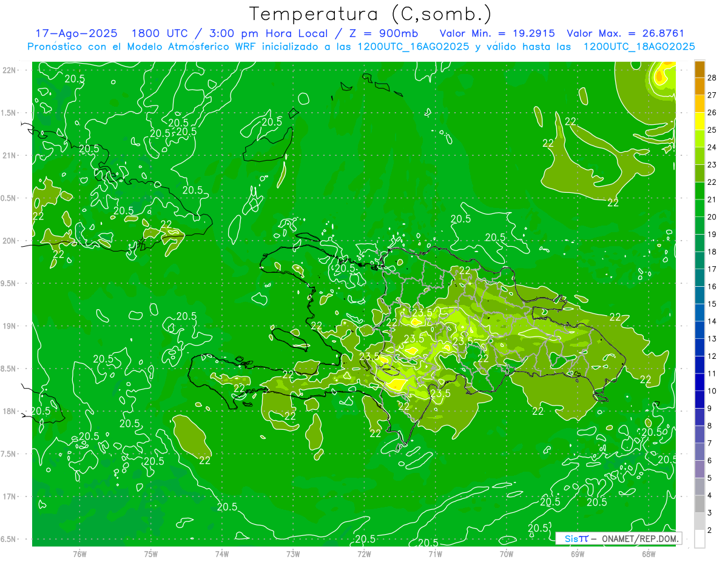728x562 pixels.
Task: Select the 'Z = 900mb' level text
Action: pyautogui.click(x=383, y=33)
